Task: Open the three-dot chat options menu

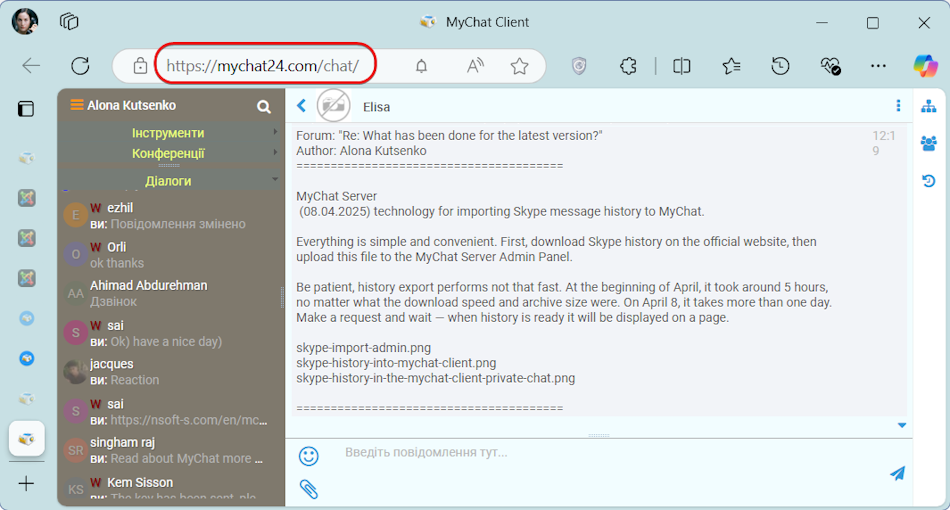Action: click(x=898, y=105)
